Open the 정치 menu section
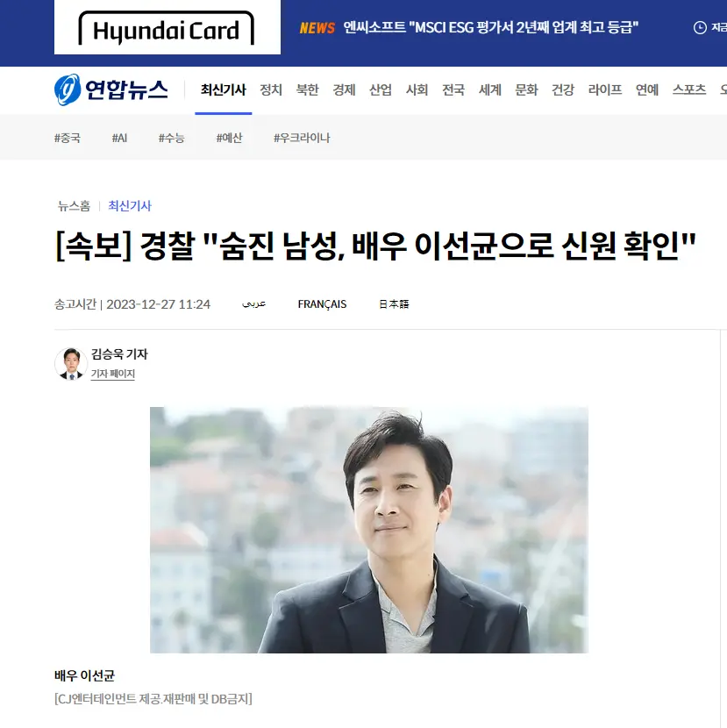Image resolution: width=727 pixels, height=728 pixels. [x=271, y=89]
